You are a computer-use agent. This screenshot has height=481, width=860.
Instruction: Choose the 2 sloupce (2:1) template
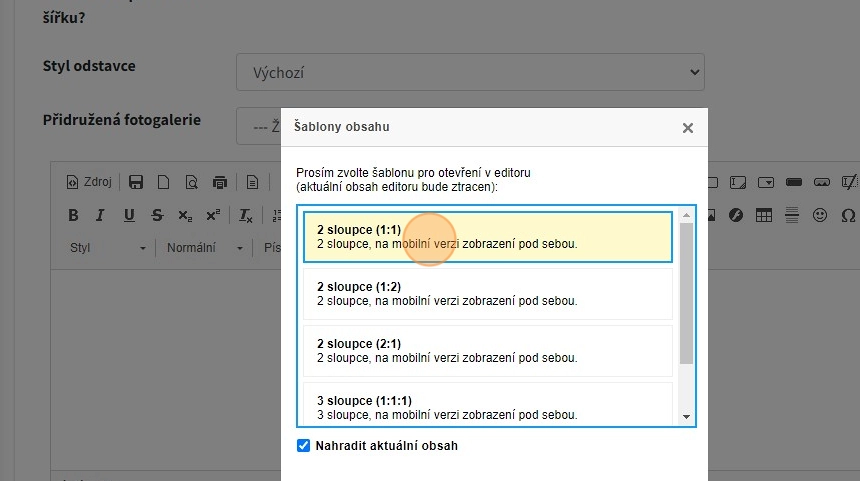[x=488, y=351]
